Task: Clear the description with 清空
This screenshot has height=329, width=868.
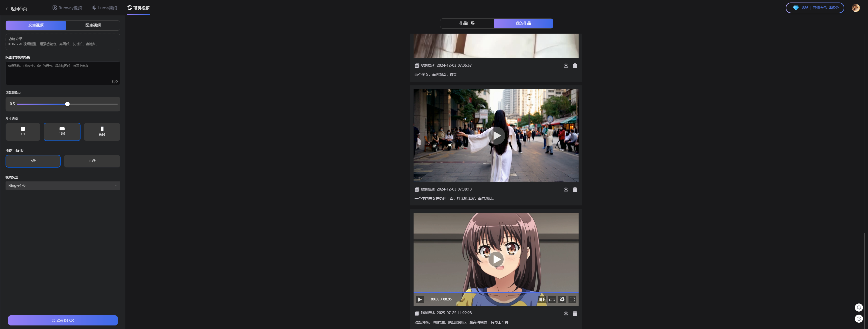Action: pos(115,82)
